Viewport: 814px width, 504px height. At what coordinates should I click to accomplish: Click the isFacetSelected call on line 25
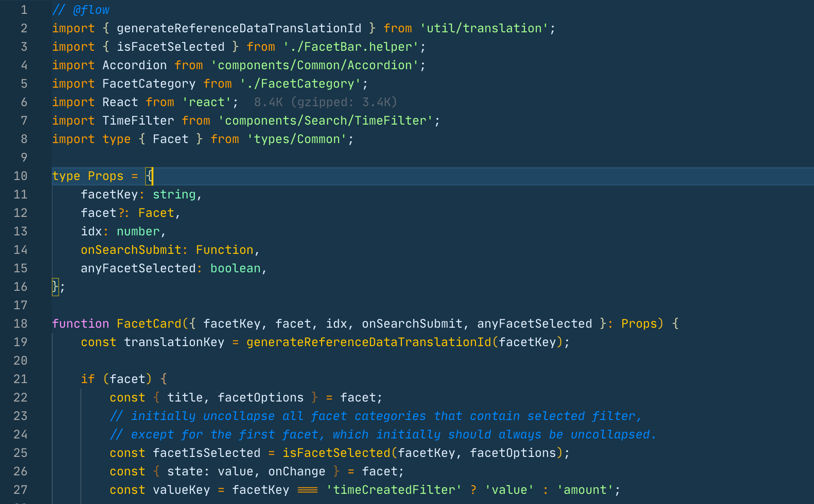pos(336,453)
